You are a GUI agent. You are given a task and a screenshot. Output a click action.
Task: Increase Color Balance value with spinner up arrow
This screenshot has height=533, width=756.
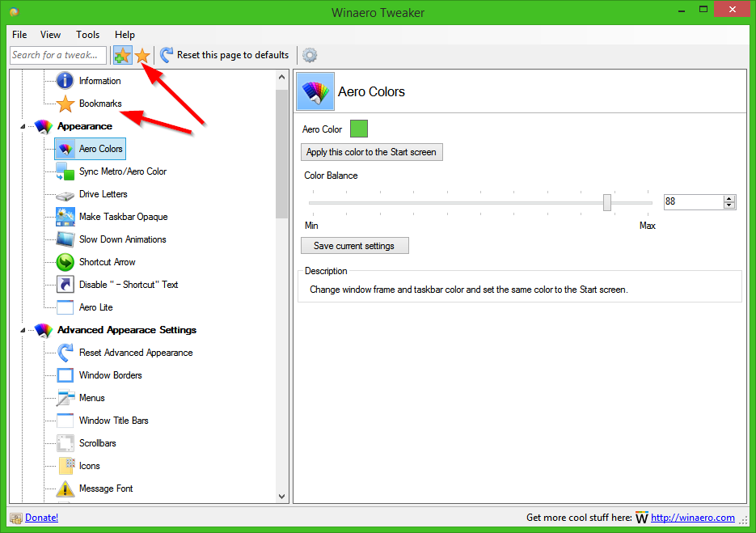(729, 198)
